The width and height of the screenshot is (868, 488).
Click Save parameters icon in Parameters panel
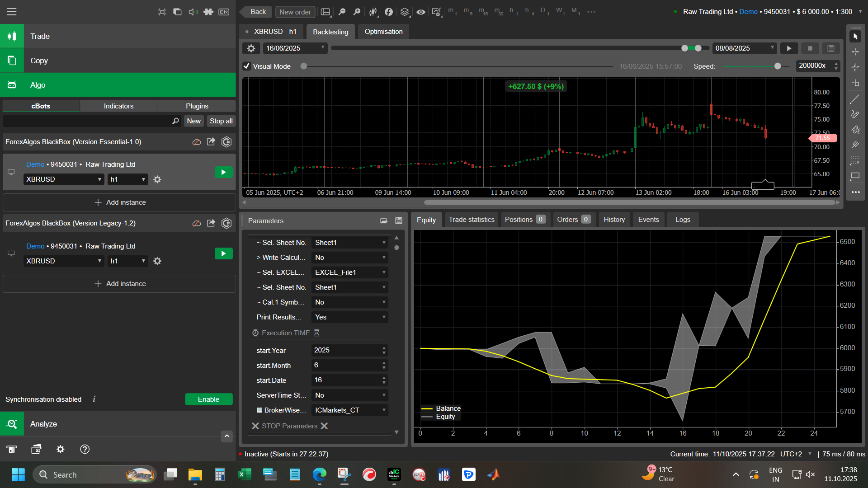399,221
